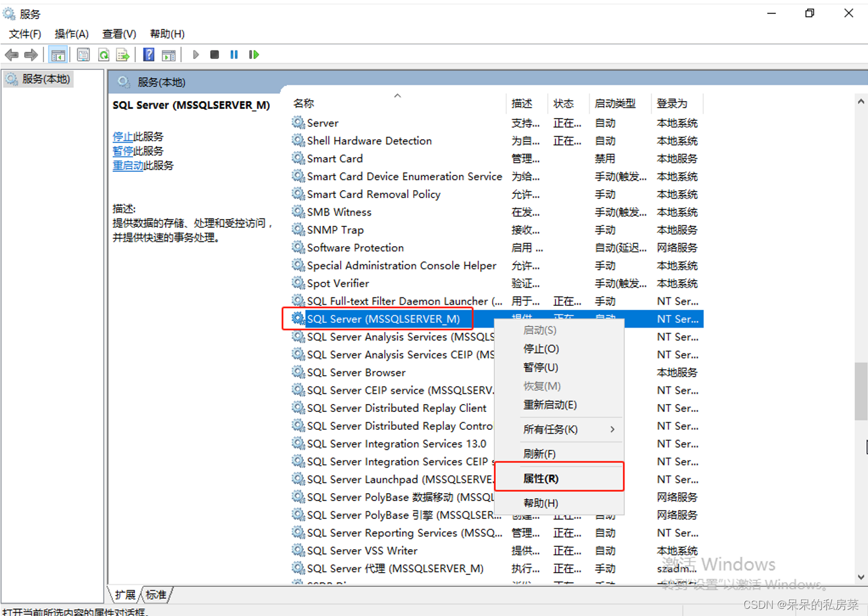Open the 查看(V) menu
This screenshot has width=868, height=616.
pyautogui.click(x=119, y=34)
